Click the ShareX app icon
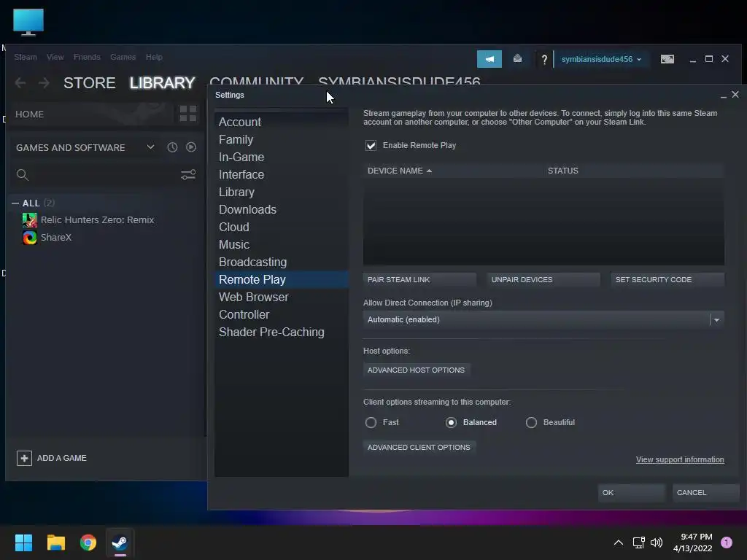This screenshot has height=560, width=747. [x=29, y=237]
